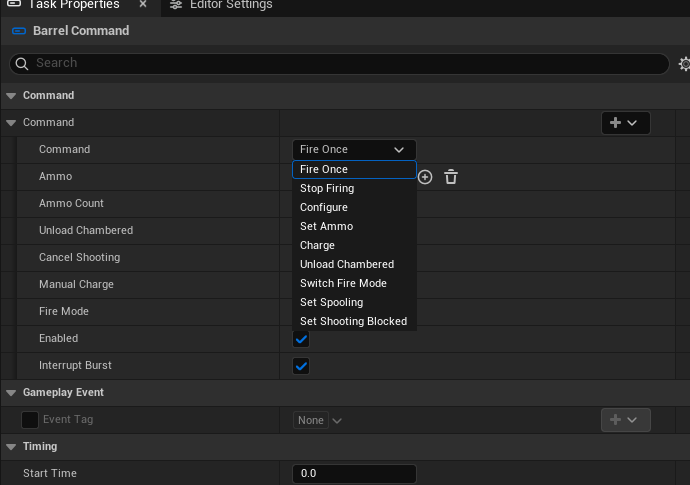This screenshot has width=690, height=485.
Task: Select Switch Fire Mode option
Action: pyautogui.click(x=354, y=283)
